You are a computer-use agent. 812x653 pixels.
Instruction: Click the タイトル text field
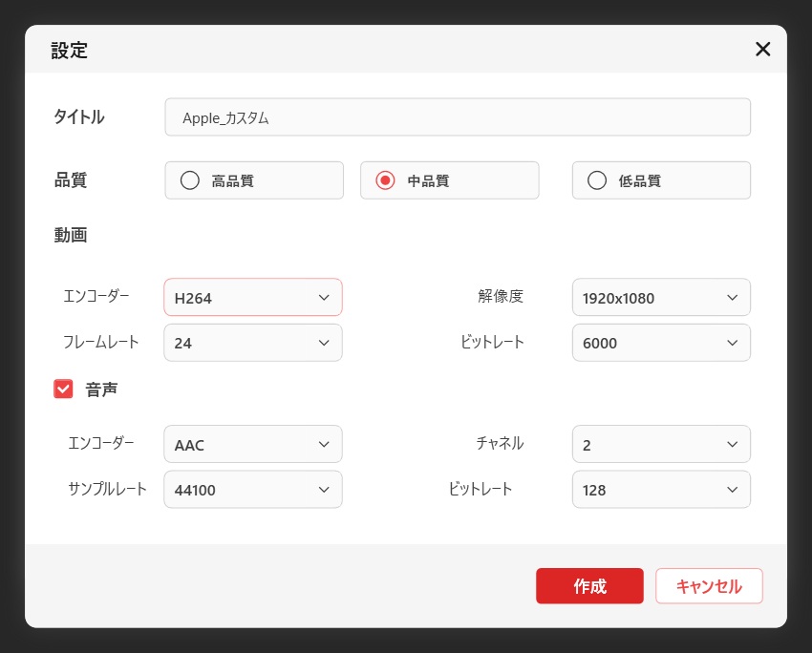point(457,118)
